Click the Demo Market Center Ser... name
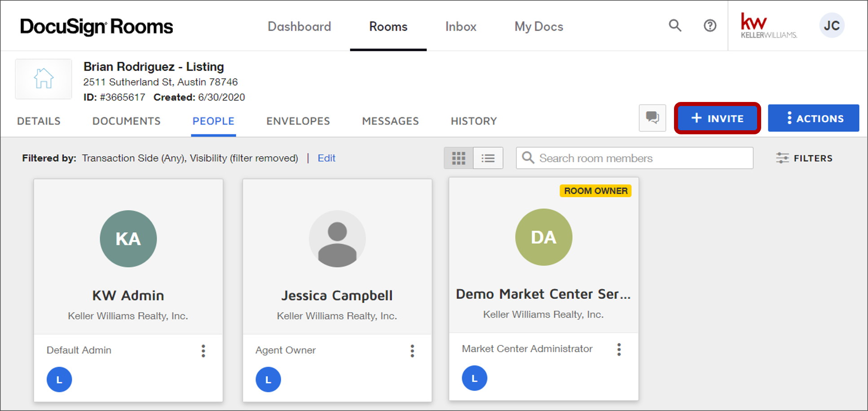Image resolution: width=868 pixels, height=411 pixels. click(x=543, y=294)
